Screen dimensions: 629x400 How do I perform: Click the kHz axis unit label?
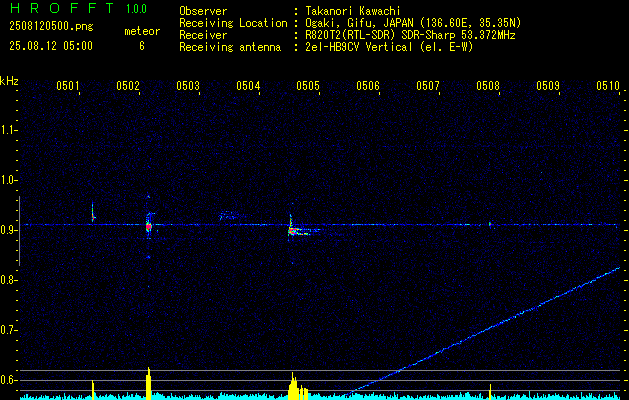point(9,81)
